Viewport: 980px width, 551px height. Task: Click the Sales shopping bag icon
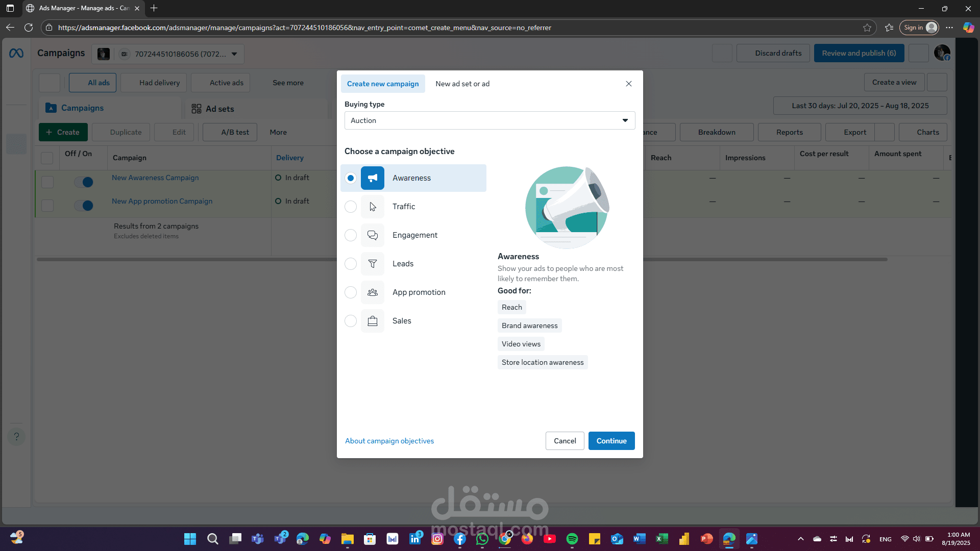[373, 321]
